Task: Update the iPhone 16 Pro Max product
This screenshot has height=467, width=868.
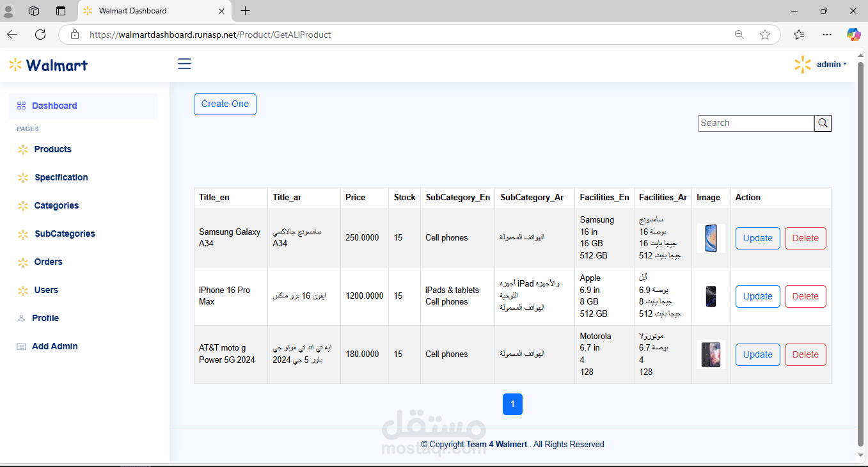Action: tap(758, 296)
